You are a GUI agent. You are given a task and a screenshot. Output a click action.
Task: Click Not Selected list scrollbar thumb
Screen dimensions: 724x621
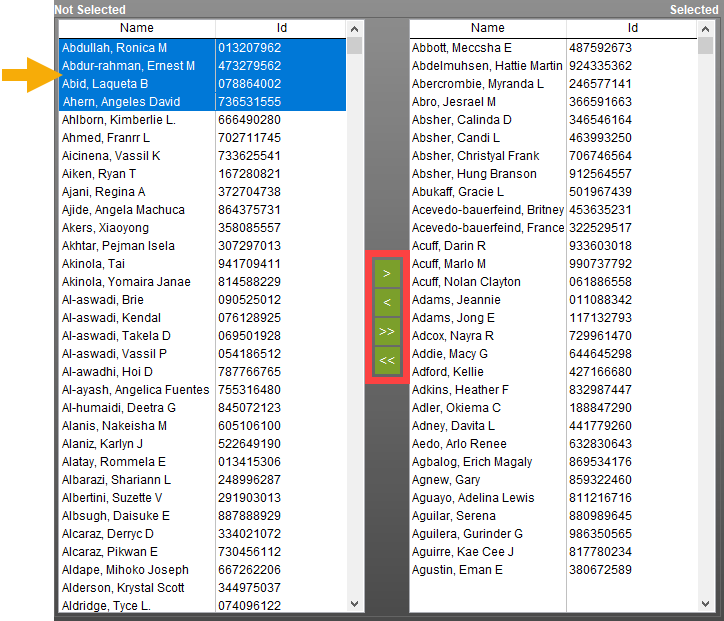[x=355, y=46]
